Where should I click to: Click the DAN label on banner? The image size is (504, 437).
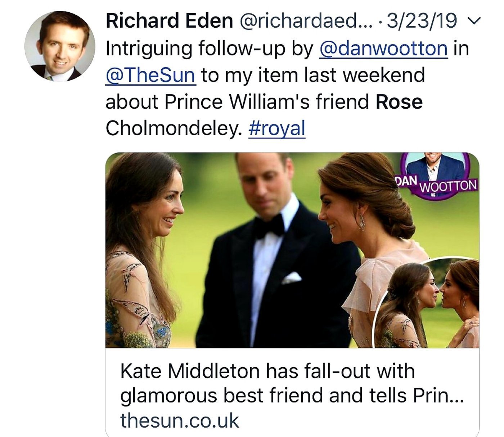point(406,181)
